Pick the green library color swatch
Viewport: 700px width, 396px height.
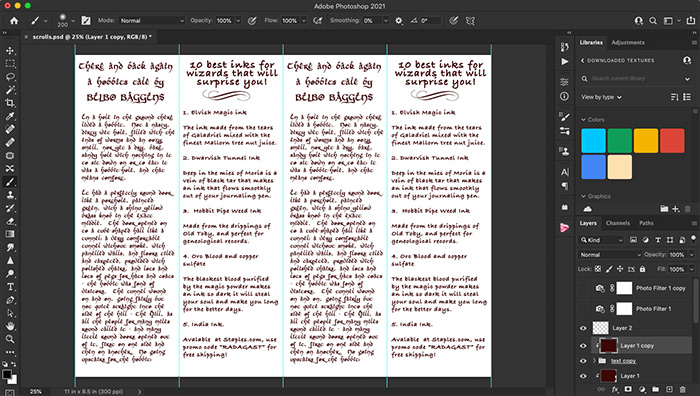620,141
